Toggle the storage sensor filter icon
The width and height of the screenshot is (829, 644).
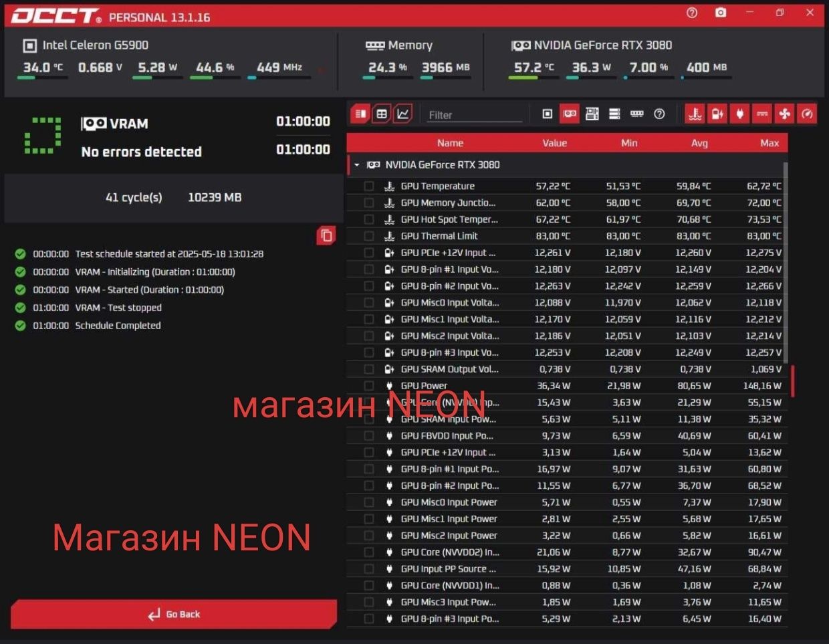tap(614, 114)
